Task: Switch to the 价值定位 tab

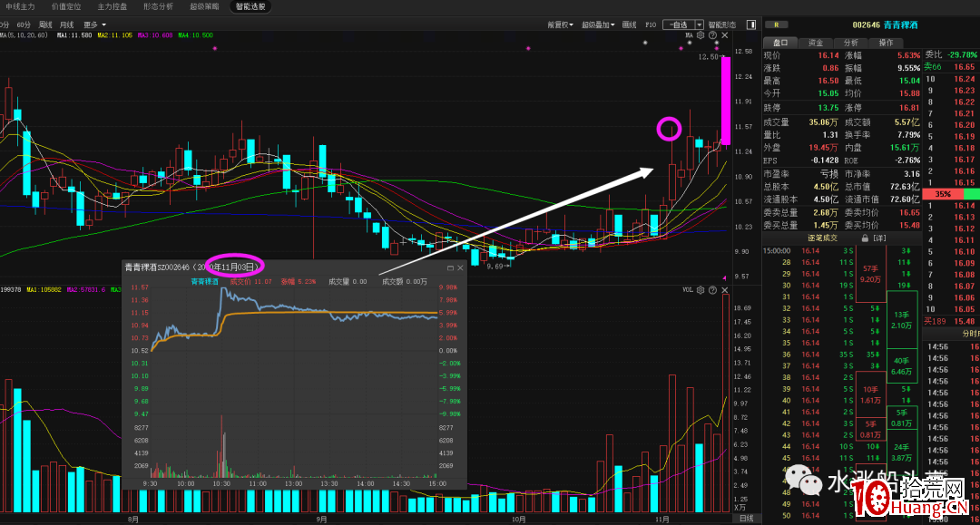Action: pyautogui.click(x=66, y=6)
